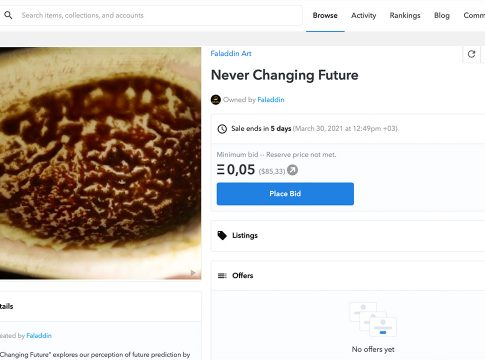This screenshot has width=485, height=360.
Task: Open the Faladdin Art collection link
Action: click(231, 53)
